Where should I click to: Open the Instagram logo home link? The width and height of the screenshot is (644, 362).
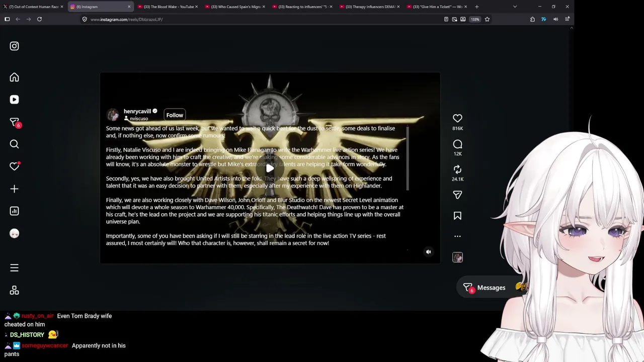tap(14, 46)
